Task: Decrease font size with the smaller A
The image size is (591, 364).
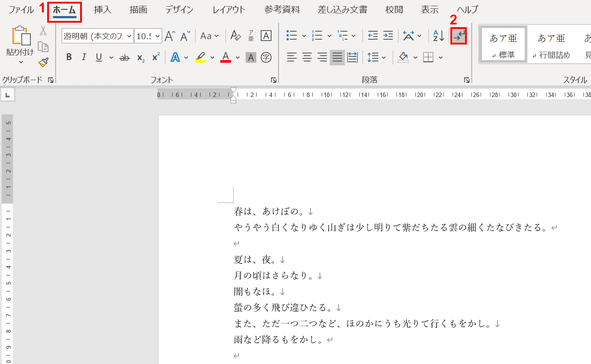Action: tap(185, 36)
